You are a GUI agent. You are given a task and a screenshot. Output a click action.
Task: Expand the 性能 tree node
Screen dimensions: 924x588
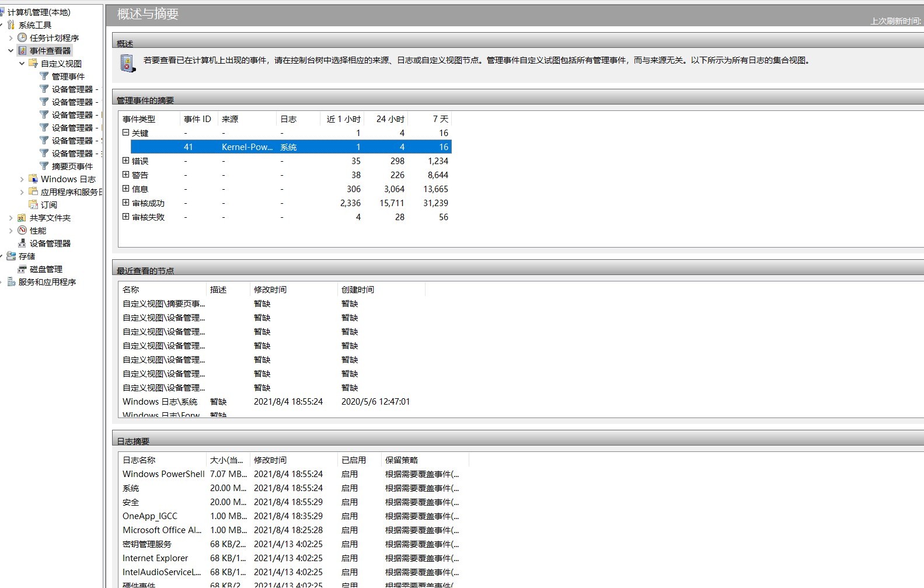tap(11, 231)
